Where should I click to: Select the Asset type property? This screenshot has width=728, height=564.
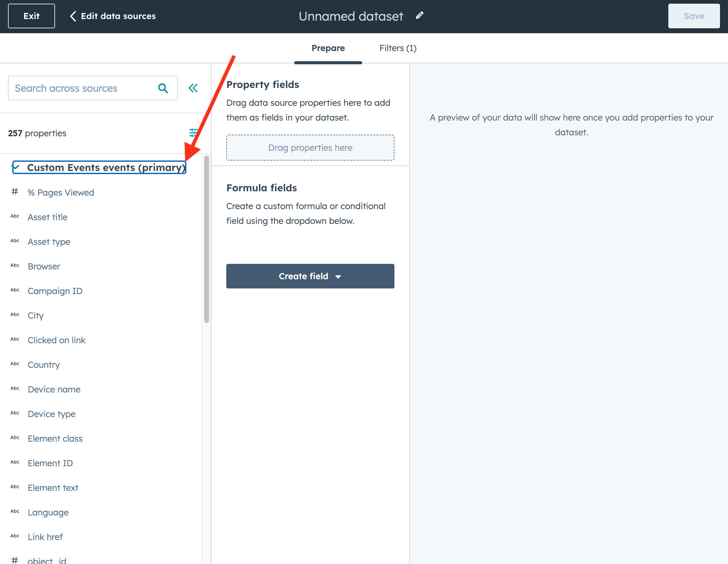[x=49, y=242]
